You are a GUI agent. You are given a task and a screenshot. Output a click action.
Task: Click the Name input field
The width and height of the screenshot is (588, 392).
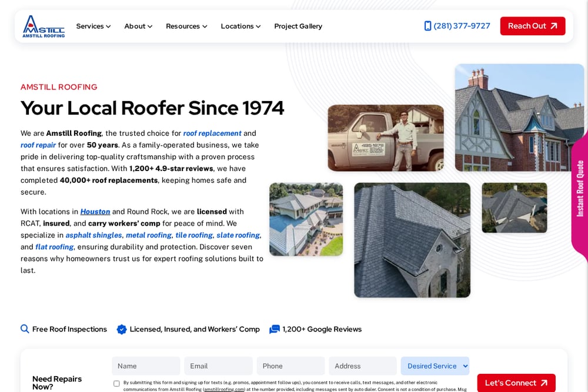[146, 366]
